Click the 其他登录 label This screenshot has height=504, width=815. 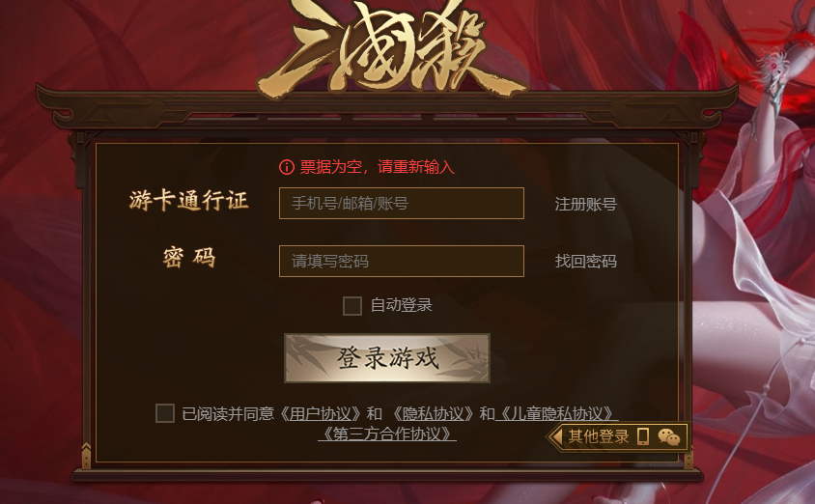click(599, 436)
